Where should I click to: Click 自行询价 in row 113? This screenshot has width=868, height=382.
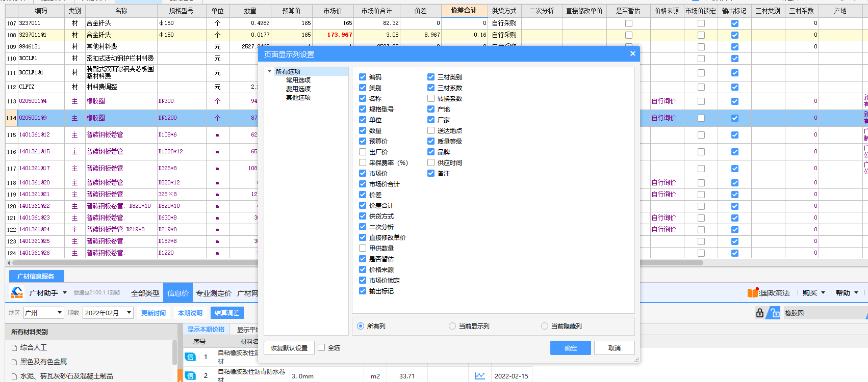(664, 101)
